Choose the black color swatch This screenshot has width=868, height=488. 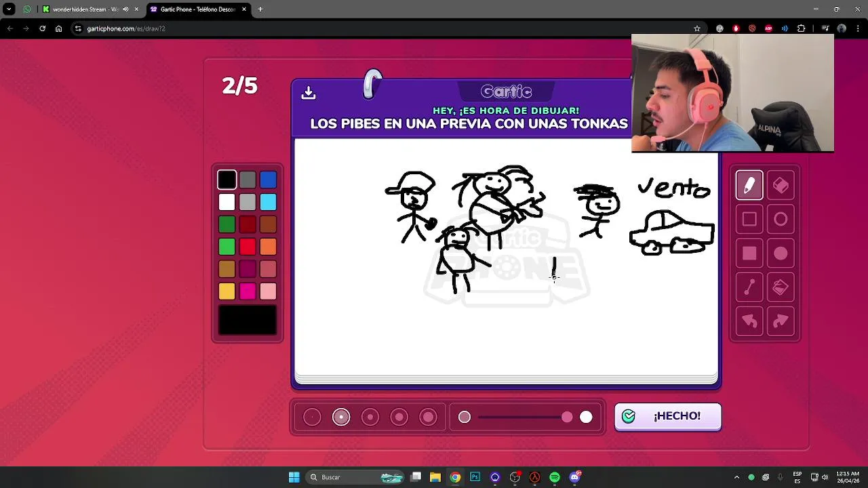pos(227,180)
